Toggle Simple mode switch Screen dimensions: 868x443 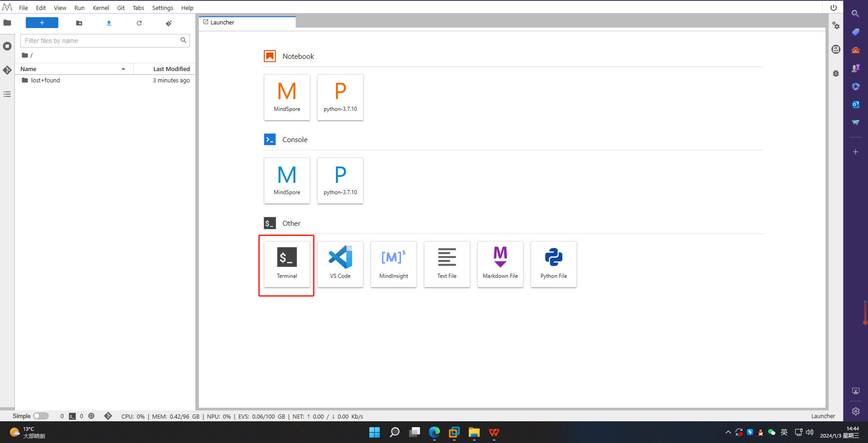pyautogui.click(x=41, y=416)
